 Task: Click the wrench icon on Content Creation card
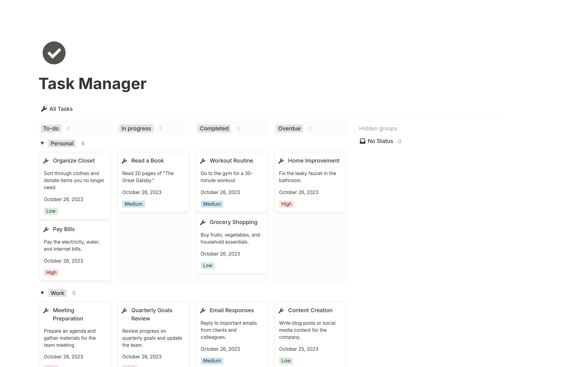click(x=281, y=310)
